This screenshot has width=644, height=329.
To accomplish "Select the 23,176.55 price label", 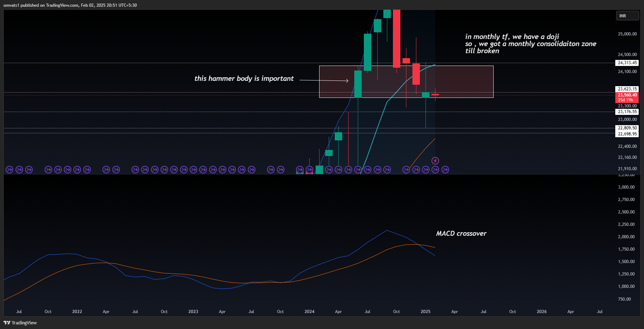I will (x=627, y=112).
